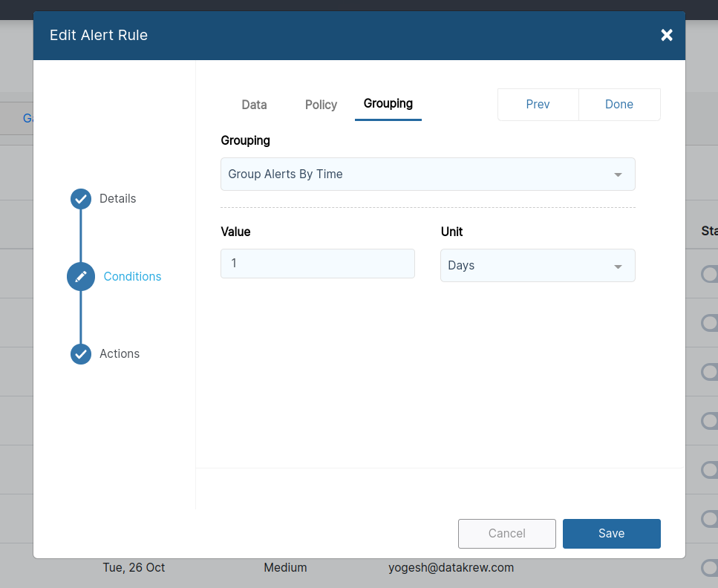The height and width of the screenshot is (588, 718).
Task: Click inside the Value input field
Action: [317, 264]
